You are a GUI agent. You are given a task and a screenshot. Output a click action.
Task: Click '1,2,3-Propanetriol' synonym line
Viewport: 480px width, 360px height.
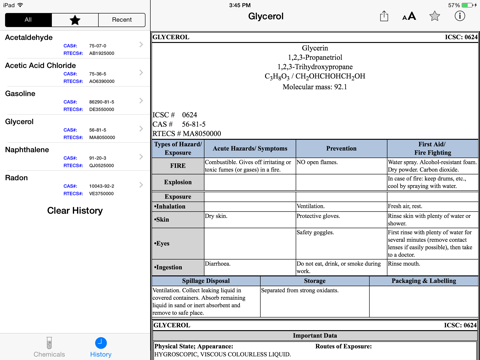click(x=315, y=57)
